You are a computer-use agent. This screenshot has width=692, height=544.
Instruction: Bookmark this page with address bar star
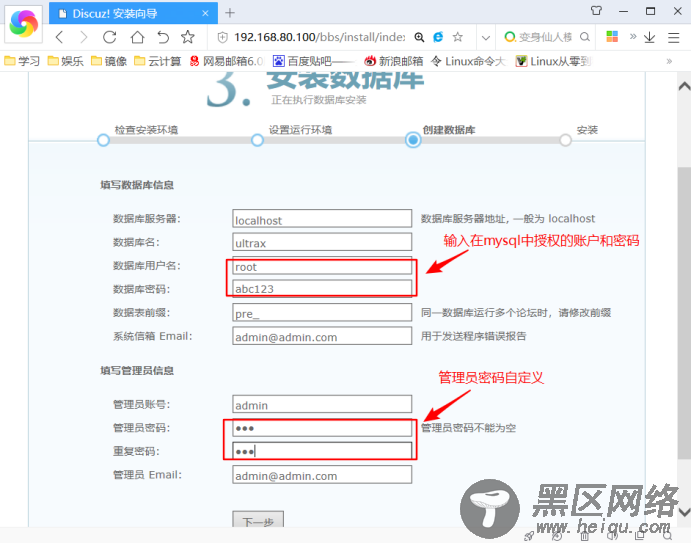click(x=458, y=37)
